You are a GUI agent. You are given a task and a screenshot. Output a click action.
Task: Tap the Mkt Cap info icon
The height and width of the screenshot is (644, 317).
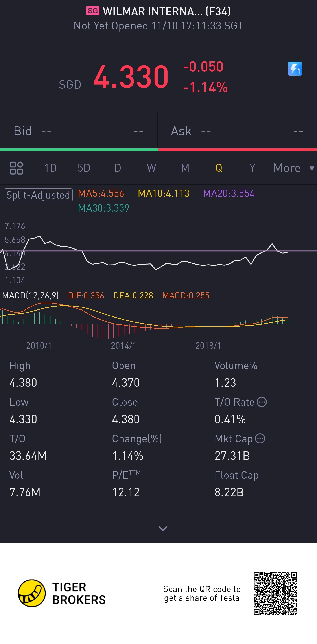pos(260,438)
